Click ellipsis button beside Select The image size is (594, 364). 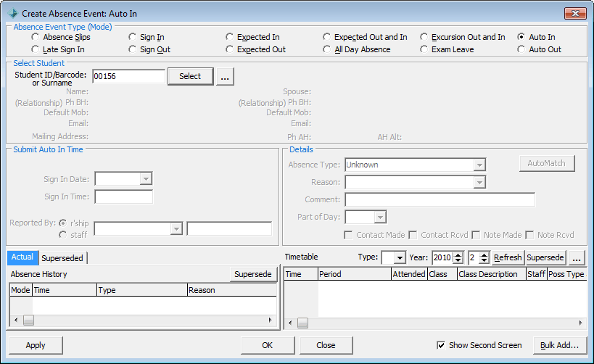(x=225, y=77)
